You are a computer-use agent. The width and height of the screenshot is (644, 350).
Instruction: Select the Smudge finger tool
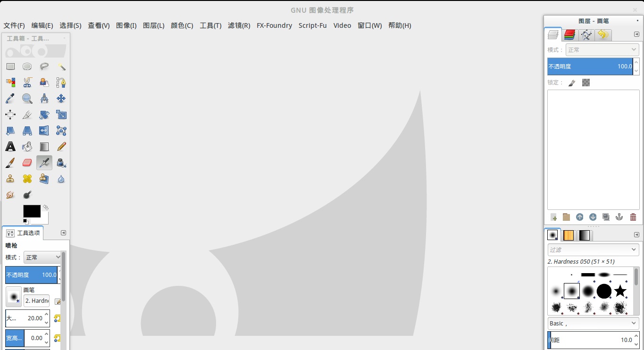point(10,195)
